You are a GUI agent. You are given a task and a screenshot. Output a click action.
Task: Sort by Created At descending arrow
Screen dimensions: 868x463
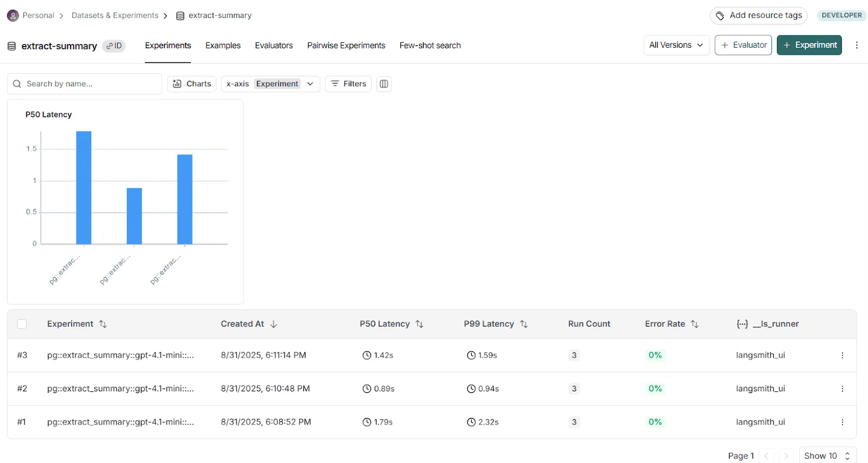coord(273,324)
